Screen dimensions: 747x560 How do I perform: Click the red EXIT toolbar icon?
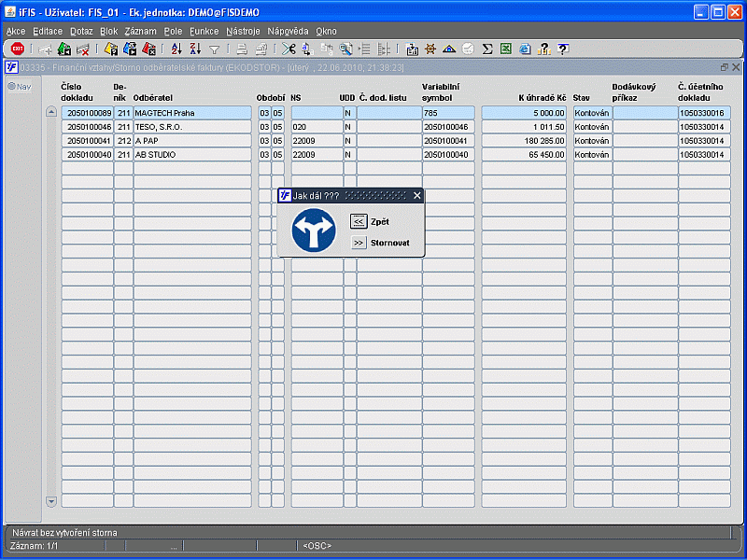[x=16, y=49]
